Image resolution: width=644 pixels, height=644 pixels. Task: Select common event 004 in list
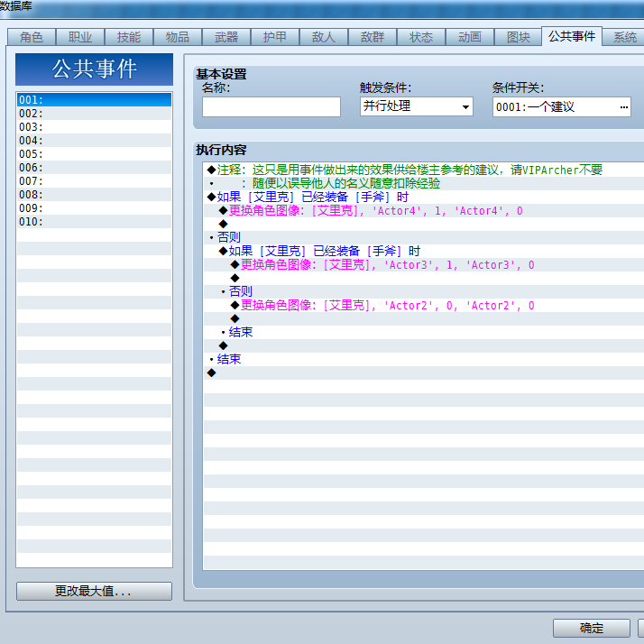(x=94, y=141)
